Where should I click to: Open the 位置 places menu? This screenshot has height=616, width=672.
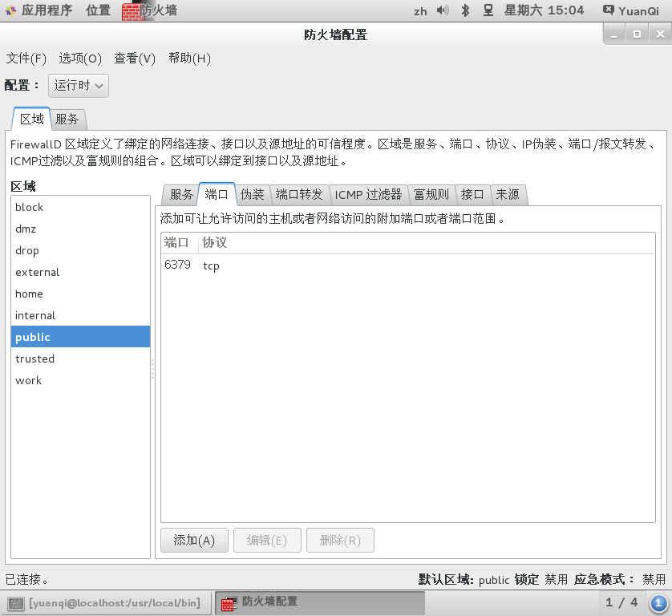click(98, 10)
